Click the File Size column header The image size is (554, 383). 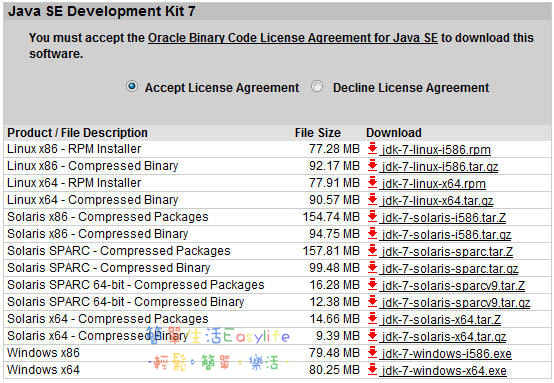pos(318,133)
